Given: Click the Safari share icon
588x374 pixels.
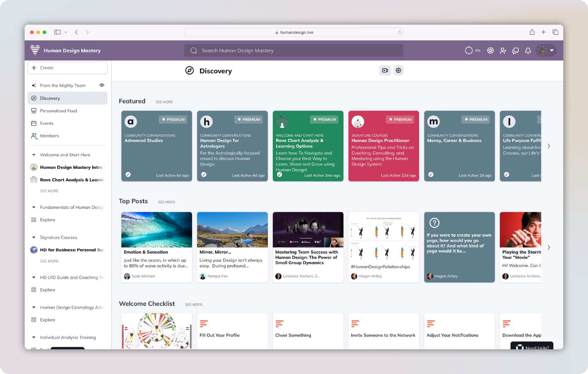Looking at the screenshot, I should (x=532, y=32).
